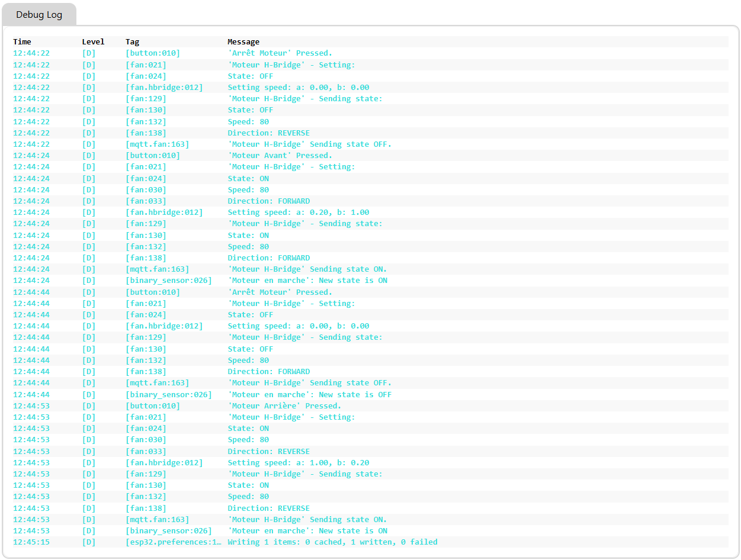Select the 'Writing 1 items' log message
This screenshot has width=741, height=560.
coord(332,542)
